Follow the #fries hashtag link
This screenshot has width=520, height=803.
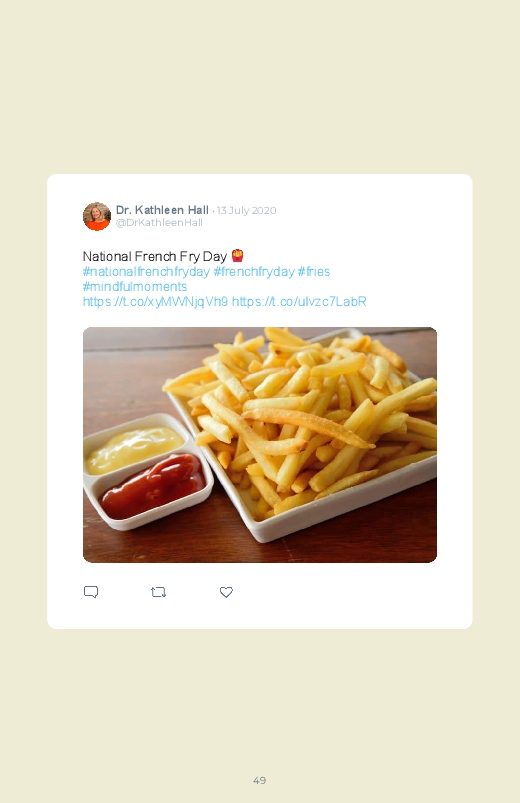314,271
